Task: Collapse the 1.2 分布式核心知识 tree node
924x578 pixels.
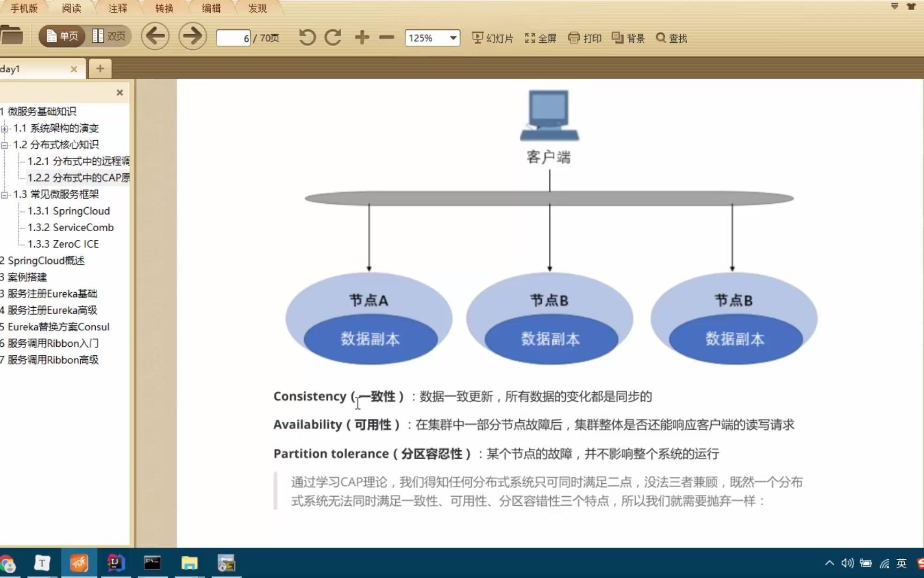Action: click(4, 145)
